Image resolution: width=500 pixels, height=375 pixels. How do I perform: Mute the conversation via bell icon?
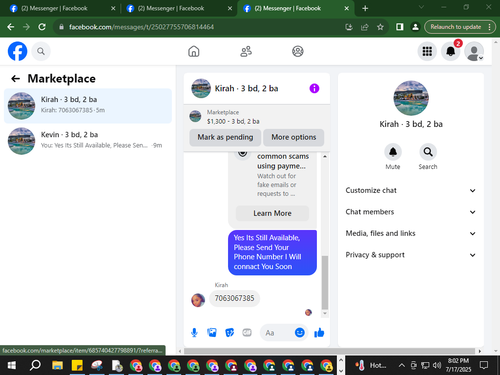(x=393, y=152)
